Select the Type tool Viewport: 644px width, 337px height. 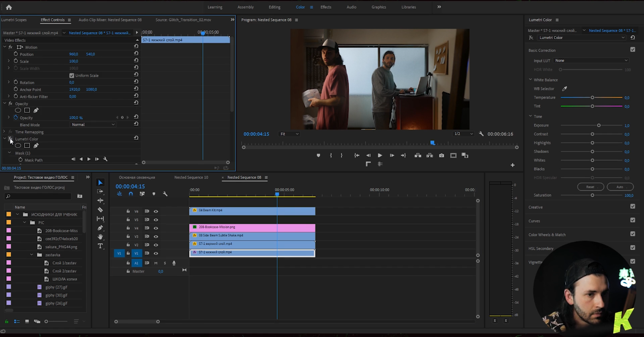(x=100, y=246)
